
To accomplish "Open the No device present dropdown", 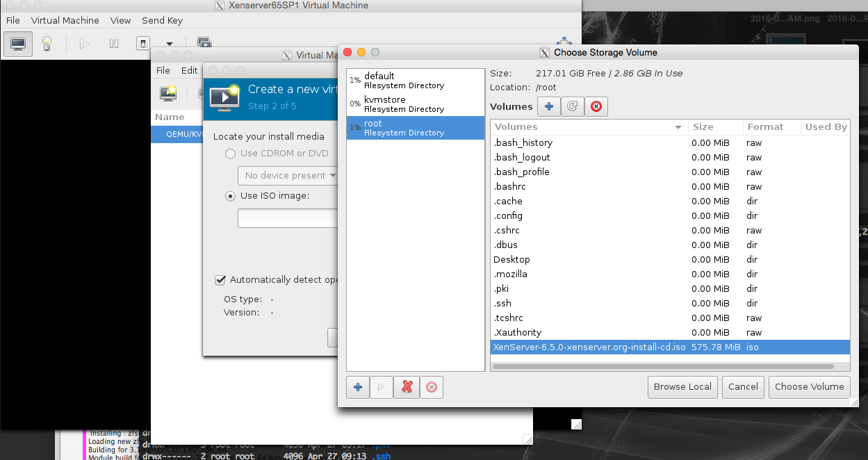I will coord(288,175).
